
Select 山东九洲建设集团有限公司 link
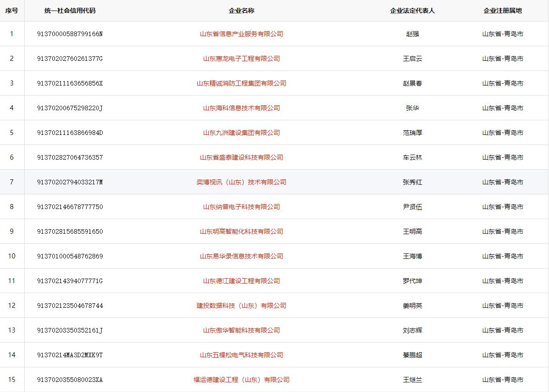pos(241,133)
